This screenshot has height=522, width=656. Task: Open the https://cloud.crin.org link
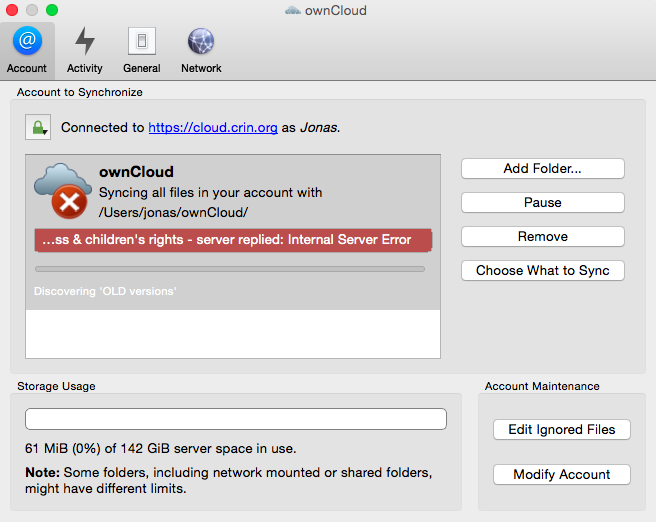[213, 127]
